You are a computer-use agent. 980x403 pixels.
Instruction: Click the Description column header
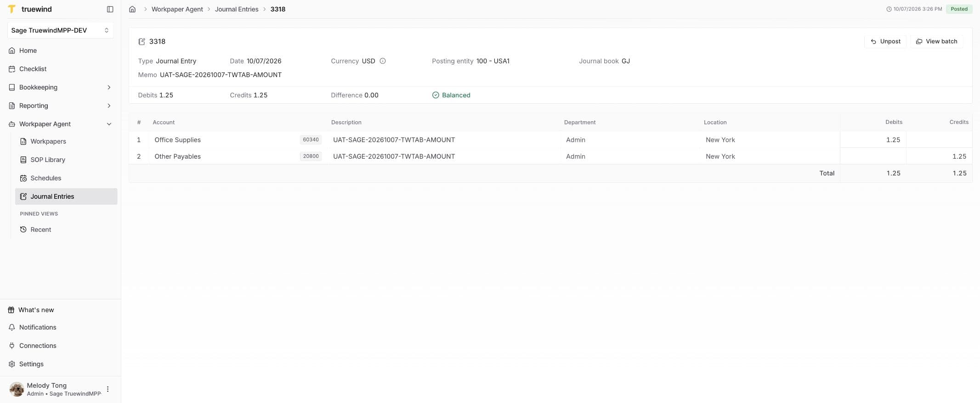click(346, 122)
